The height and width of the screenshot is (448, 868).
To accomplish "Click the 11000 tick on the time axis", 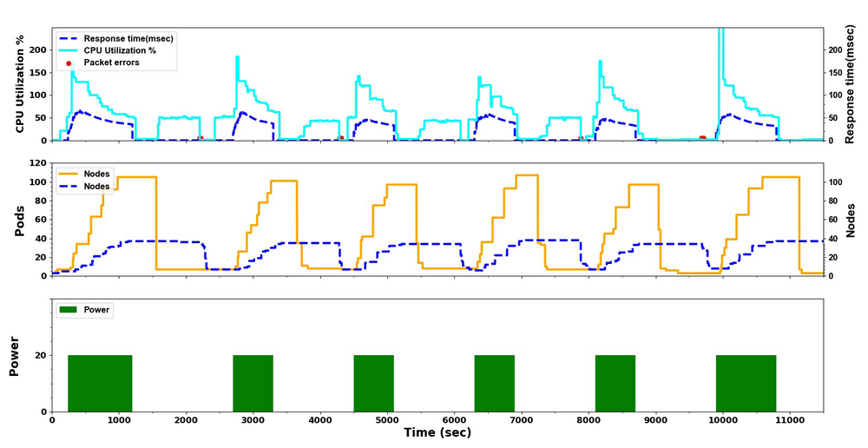I will coord(789,419).
